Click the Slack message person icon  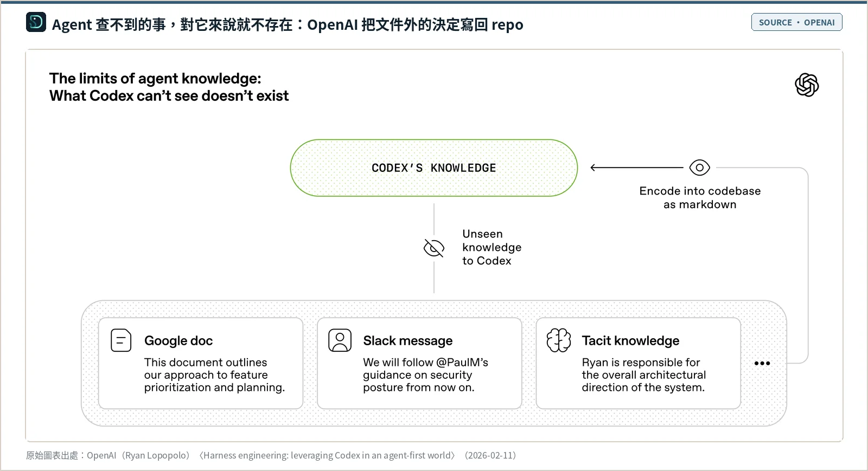[340, 340]
